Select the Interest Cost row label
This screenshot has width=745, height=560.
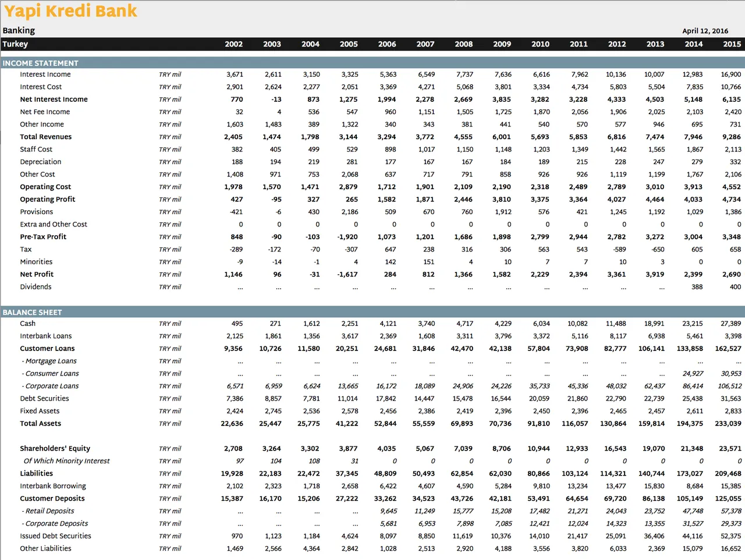click(x=41, y=87)
